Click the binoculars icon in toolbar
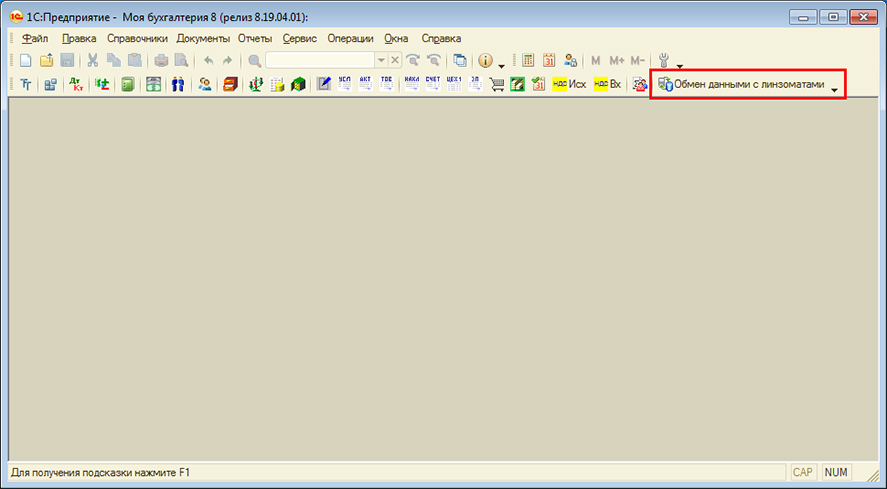 178,85
